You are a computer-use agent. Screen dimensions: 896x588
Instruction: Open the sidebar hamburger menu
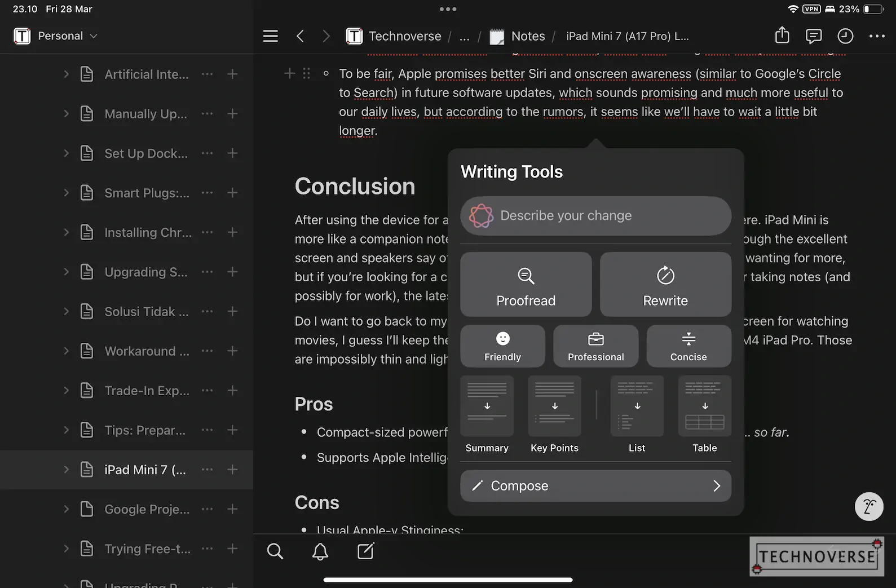(x=271, y=36)
